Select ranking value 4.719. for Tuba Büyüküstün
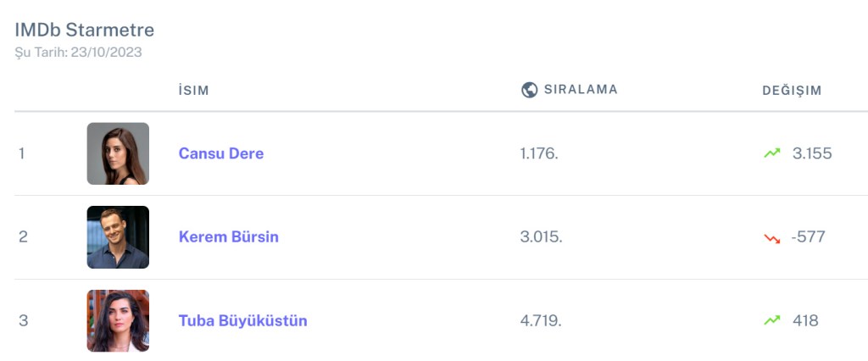This screenshot has height=361, width=868. click(541, 321)
